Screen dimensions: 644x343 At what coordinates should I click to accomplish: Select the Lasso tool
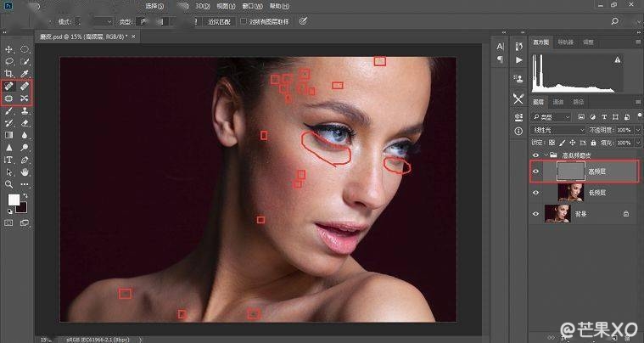pos(8,62)
